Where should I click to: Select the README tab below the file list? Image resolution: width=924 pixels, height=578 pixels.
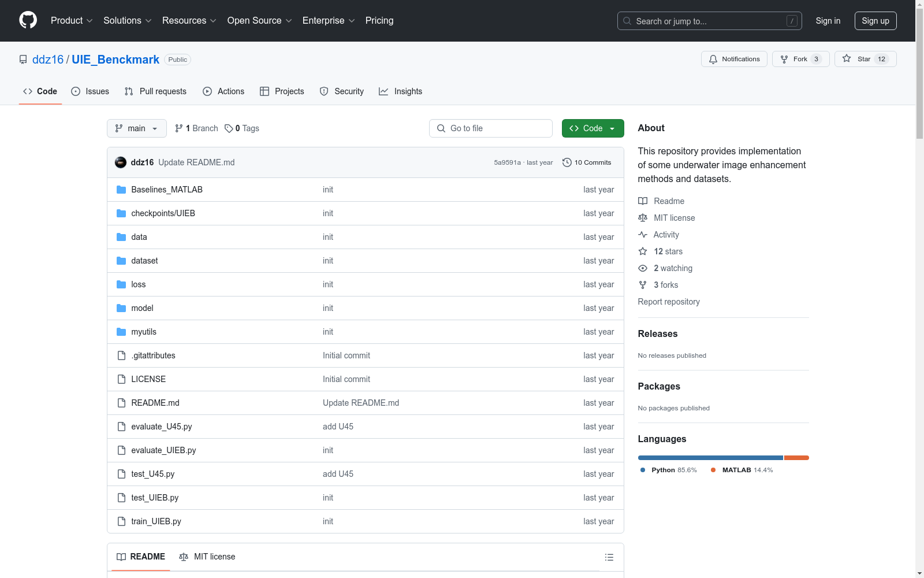pos(141,557)
